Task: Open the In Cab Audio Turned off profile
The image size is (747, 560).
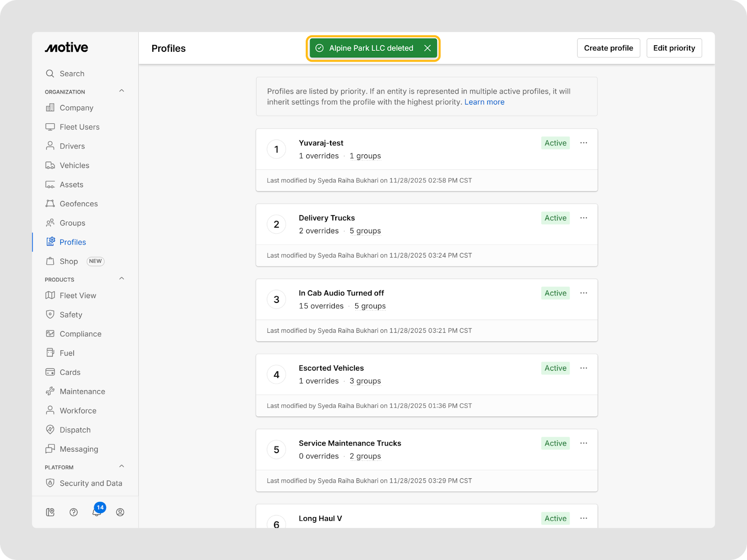Action: pyautogui.click(x=341, y=293)
